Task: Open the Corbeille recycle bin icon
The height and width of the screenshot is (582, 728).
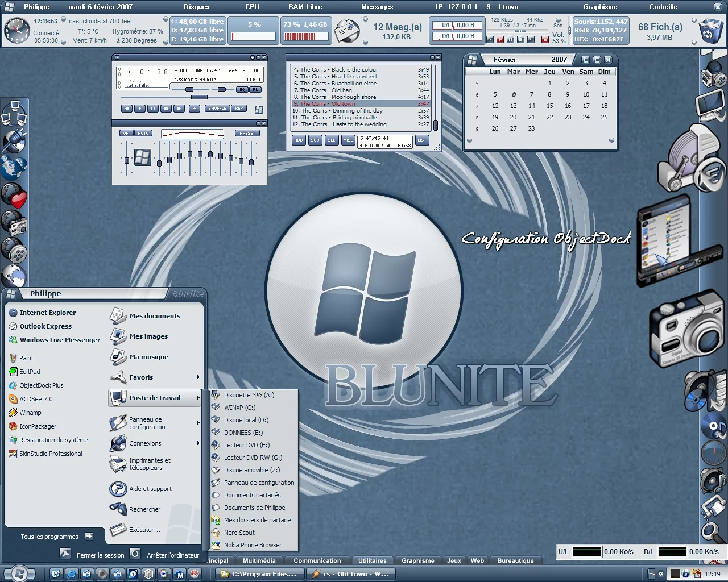Action: coord(708,31)
